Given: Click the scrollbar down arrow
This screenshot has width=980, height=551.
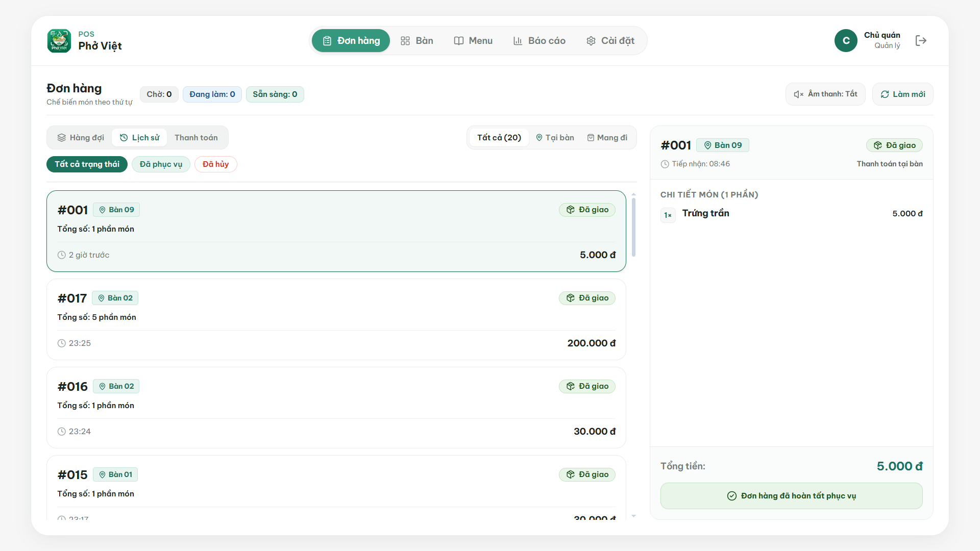Looking at the screenshot, I should 633,516.
